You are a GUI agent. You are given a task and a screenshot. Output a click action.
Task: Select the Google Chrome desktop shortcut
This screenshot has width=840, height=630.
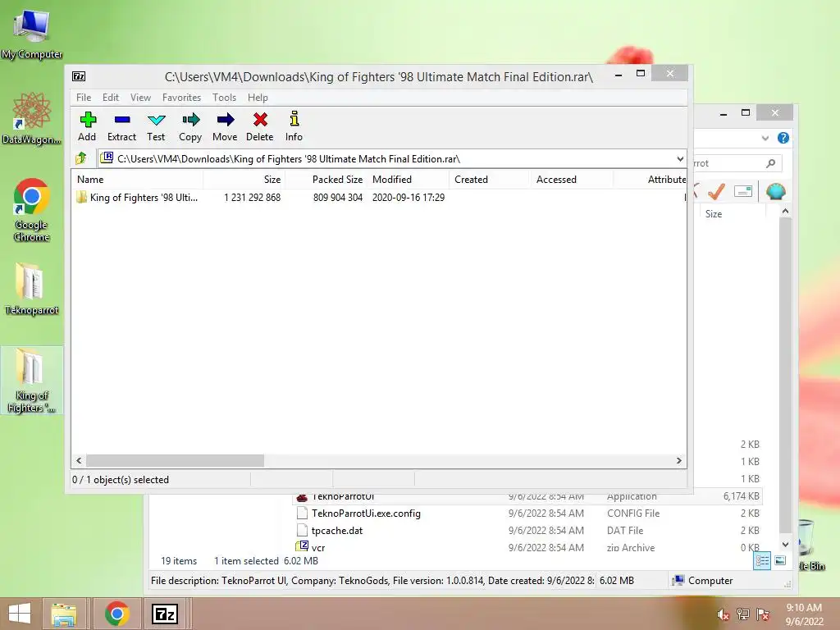tap(32, 209)
